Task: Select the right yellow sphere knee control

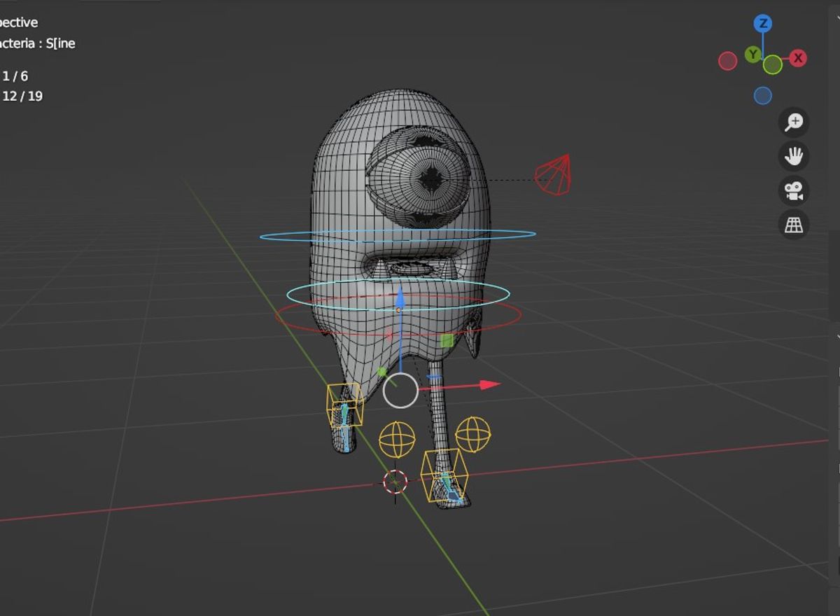Action: click(x=473, y=435)
